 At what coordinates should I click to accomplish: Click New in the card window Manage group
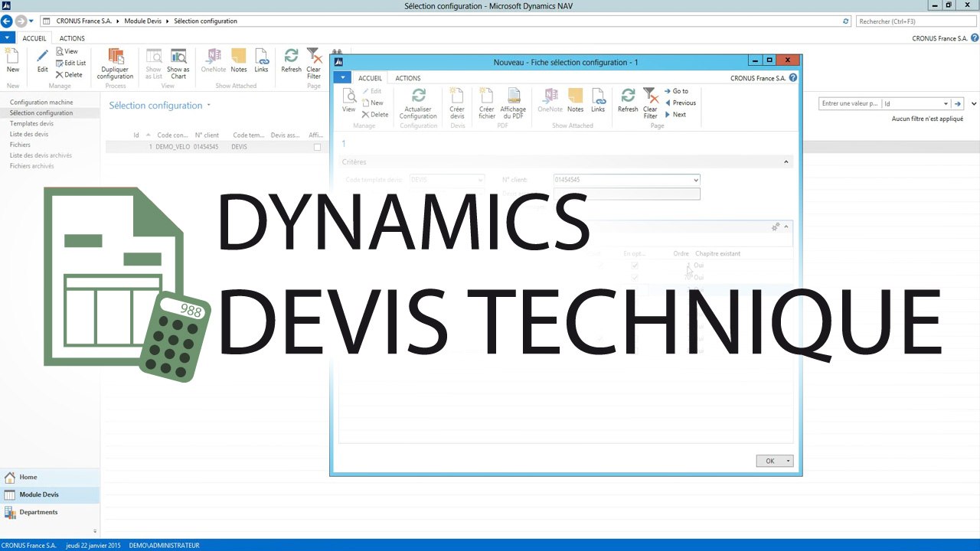pos(373,103)
